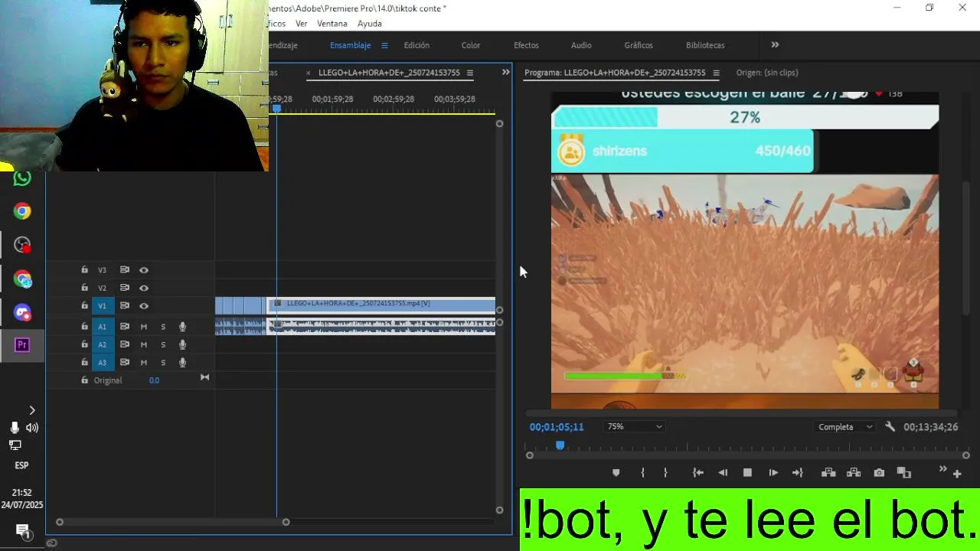Open Google Chrome from the taskbar

(22, 212)
